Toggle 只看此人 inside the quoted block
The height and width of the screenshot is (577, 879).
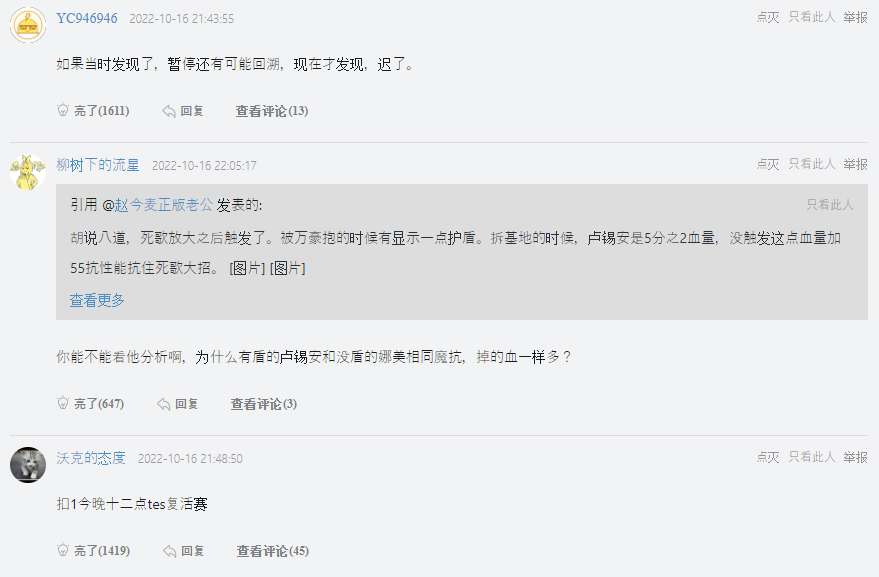pos(830,205)
